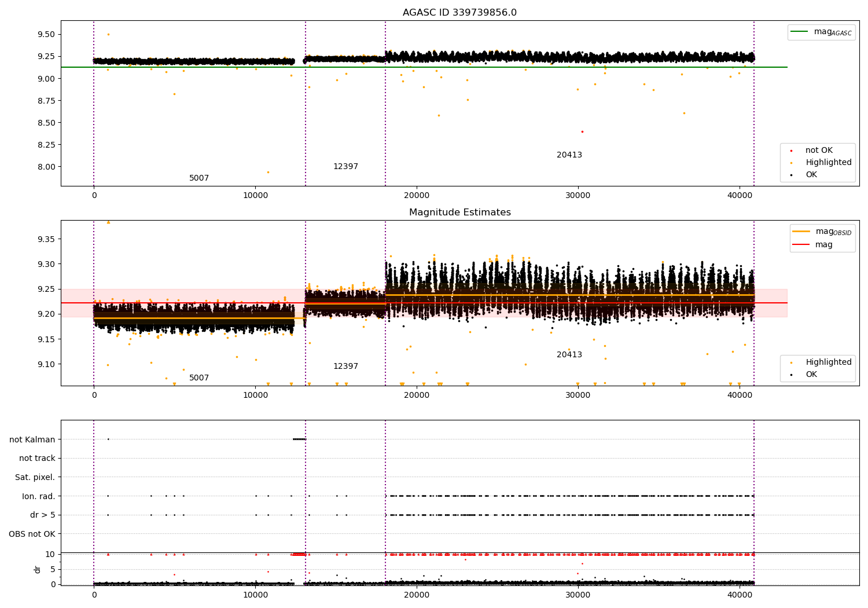868x608 pixels.
Task: Click the 'mag AGASC' label in top legend
Action: [x=833, y=32]
